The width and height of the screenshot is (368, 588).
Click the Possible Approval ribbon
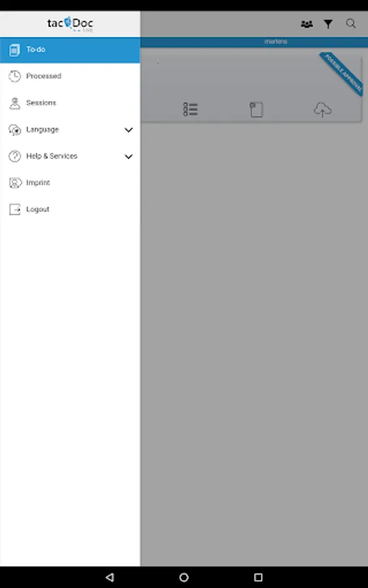(x=342, y=73)
